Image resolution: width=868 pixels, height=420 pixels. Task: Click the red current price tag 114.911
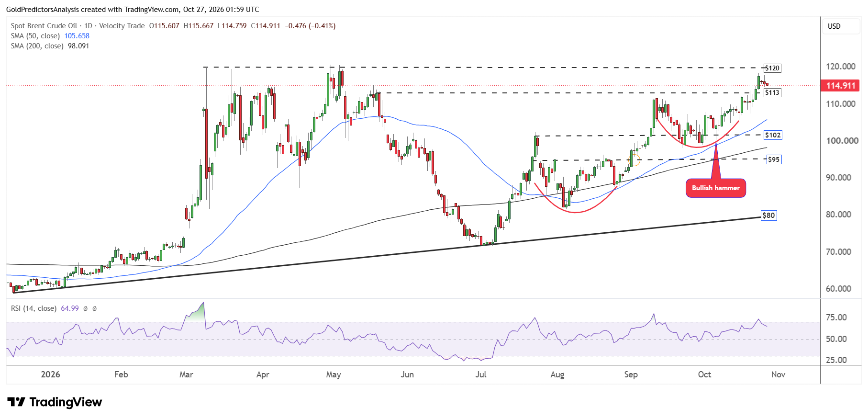840,86
